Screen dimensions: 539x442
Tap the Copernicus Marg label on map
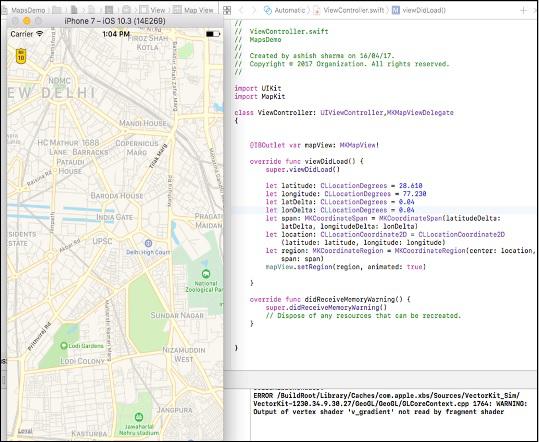pyautogui.click(x=137, y=147)
